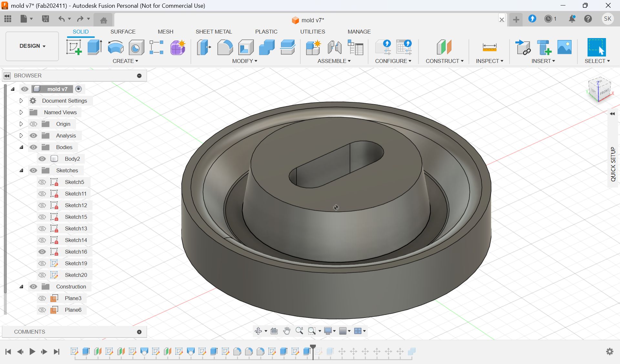Toggle visibility of Sketch16
The height and width of the screenshot is (364, 620).
42,252
